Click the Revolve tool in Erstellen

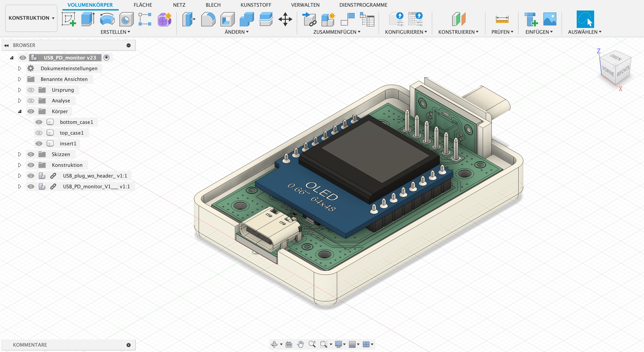pyautogui.click(x=107, y=19)
